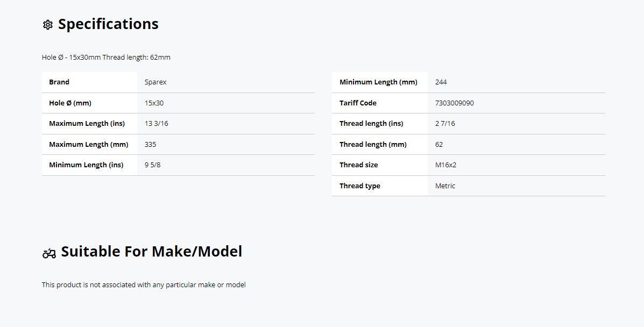
Task: Click the Minimum Length (mm) value 244
Action: click(441, 82)
